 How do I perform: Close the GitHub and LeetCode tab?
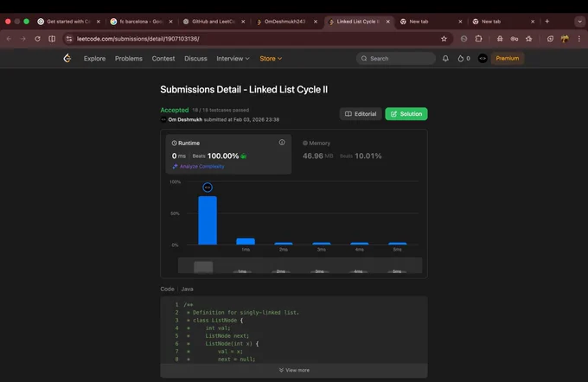[x=243, y=22]
